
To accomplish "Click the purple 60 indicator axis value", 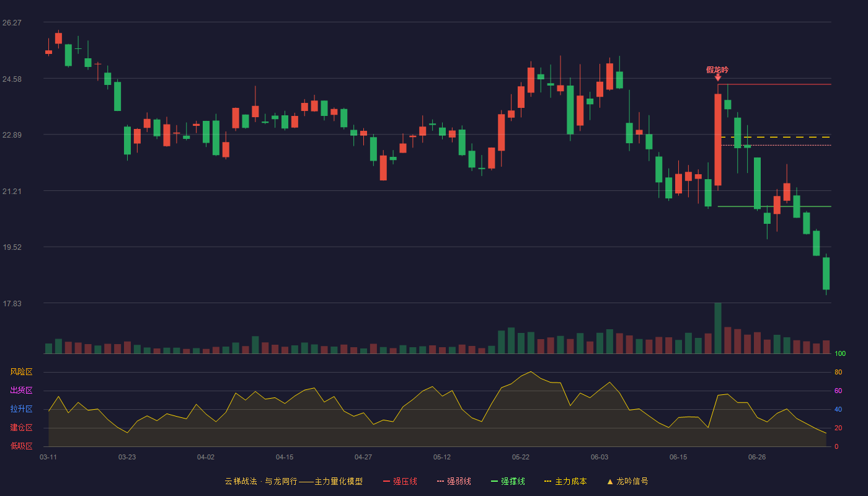I will 838,391.
